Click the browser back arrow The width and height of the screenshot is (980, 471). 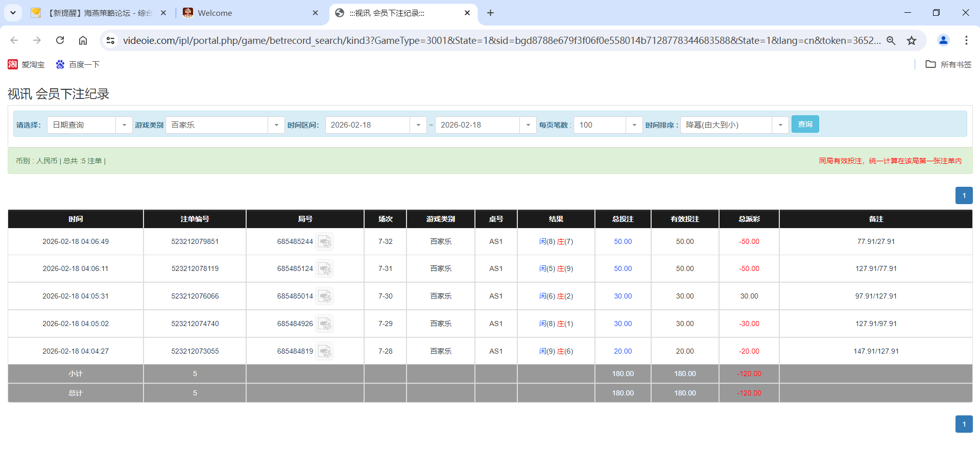tap(14, 40)
